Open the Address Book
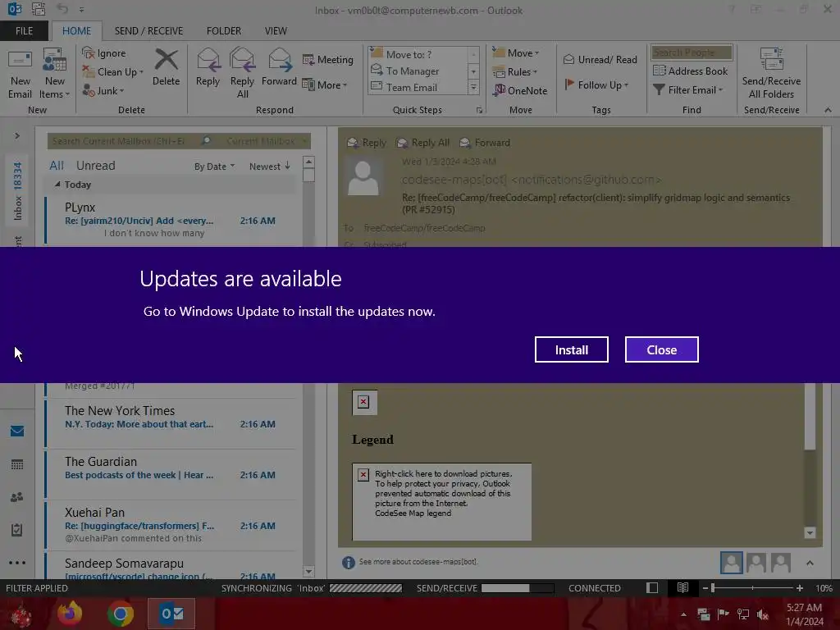Screen dimensions: 840x630 (x=690, y=71)
